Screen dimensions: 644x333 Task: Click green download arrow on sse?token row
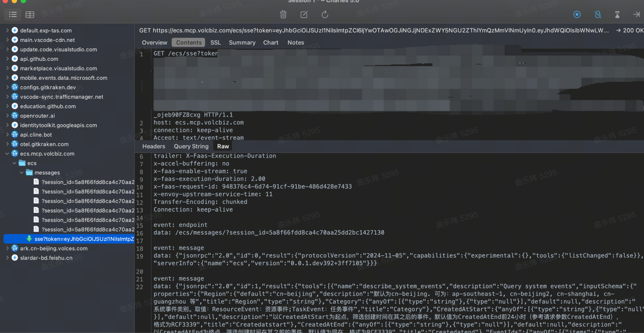[x=29, y=239]
